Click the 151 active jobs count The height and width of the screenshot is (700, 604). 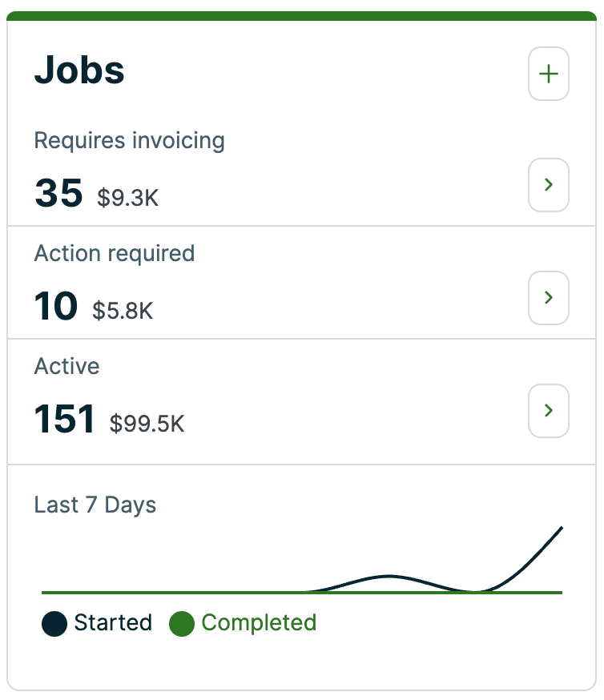point(65,420)
